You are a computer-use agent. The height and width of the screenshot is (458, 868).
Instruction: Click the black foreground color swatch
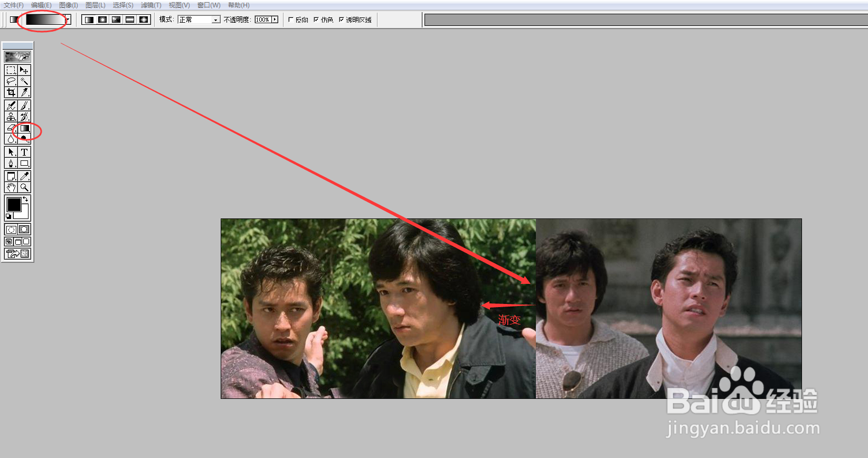[x=14, y=205]
